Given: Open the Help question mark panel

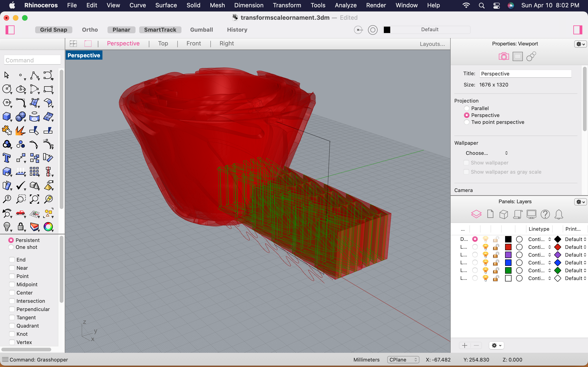Looking at the screenshot, I should tap(545, 214).
